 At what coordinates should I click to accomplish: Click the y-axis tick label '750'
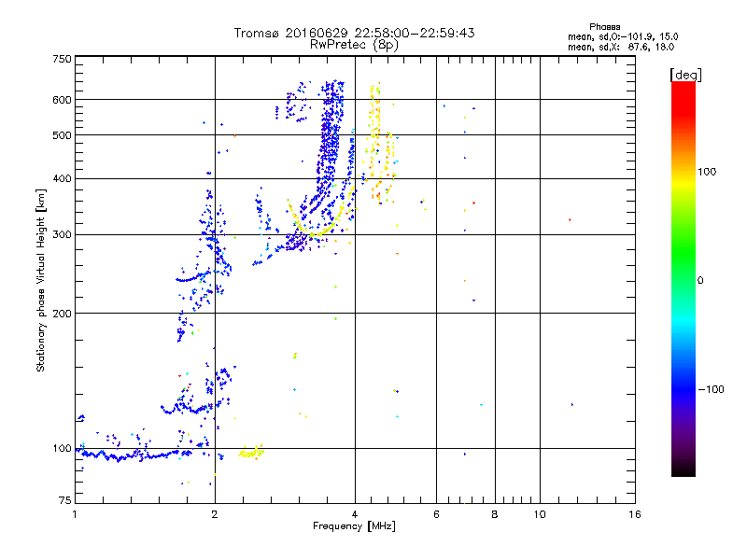62,59
